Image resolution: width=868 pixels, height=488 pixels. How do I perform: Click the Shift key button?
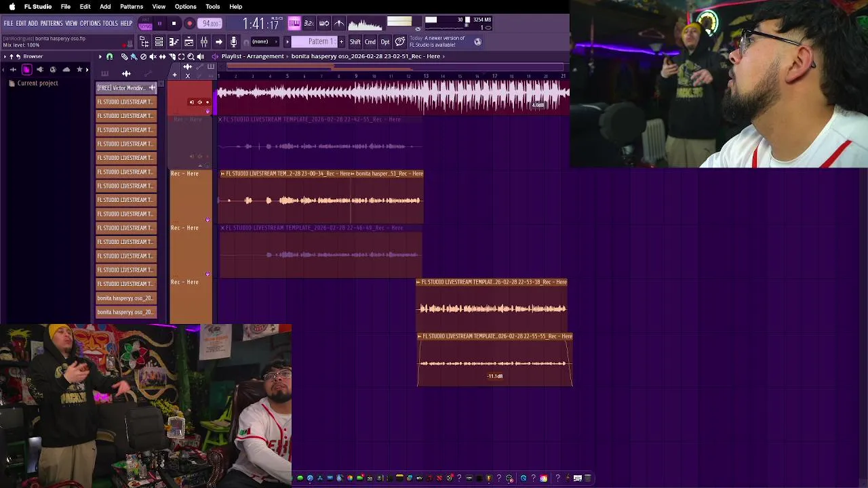coord(355,42)
